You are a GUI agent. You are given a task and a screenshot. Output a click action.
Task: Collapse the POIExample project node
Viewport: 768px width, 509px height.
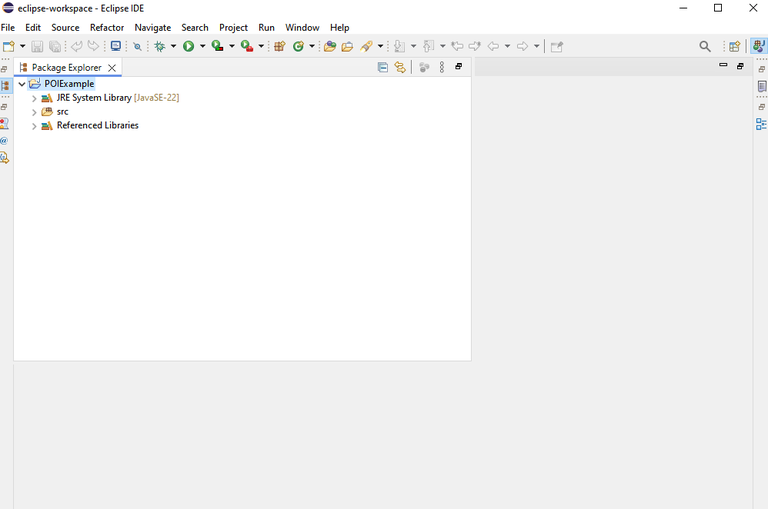tap(22, 84)
